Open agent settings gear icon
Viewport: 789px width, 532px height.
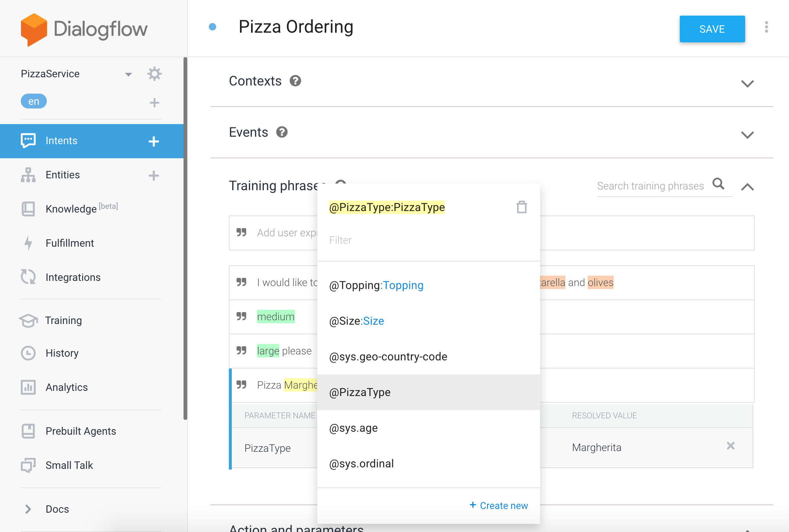point(154,74)
